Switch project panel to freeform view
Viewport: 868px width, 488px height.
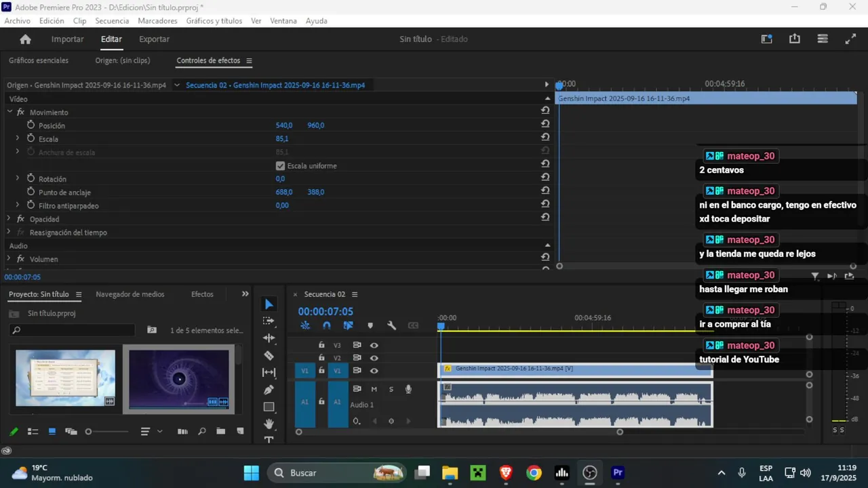pos(71,431)
